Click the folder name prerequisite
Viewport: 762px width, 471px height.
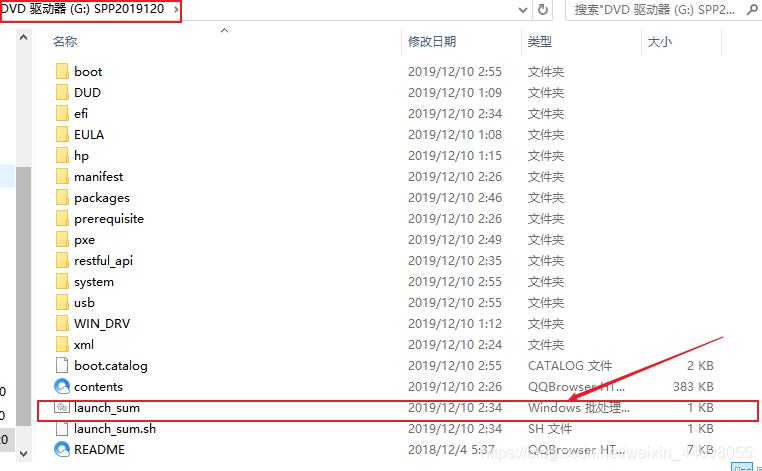coord(109,219)
